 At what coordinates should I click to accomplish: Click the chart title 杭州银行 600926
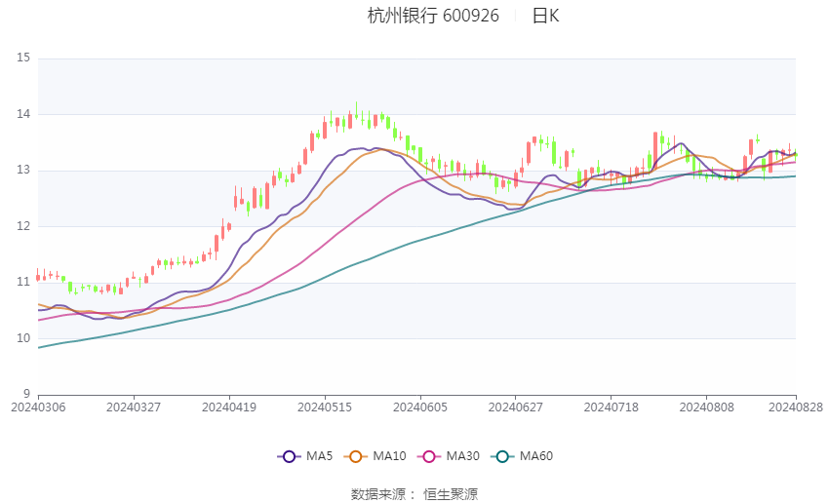pyautogui.click(x=433, y=16)
